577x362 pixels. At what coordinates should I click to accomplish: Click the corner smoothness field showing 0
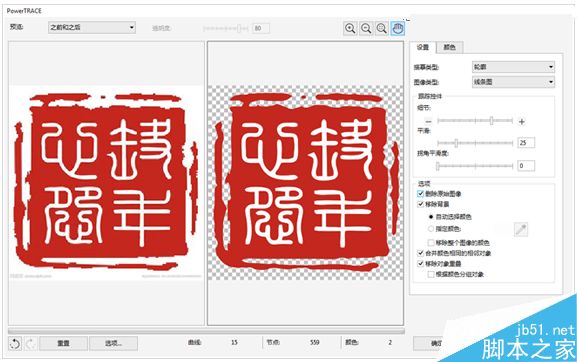tap(526, 166)
